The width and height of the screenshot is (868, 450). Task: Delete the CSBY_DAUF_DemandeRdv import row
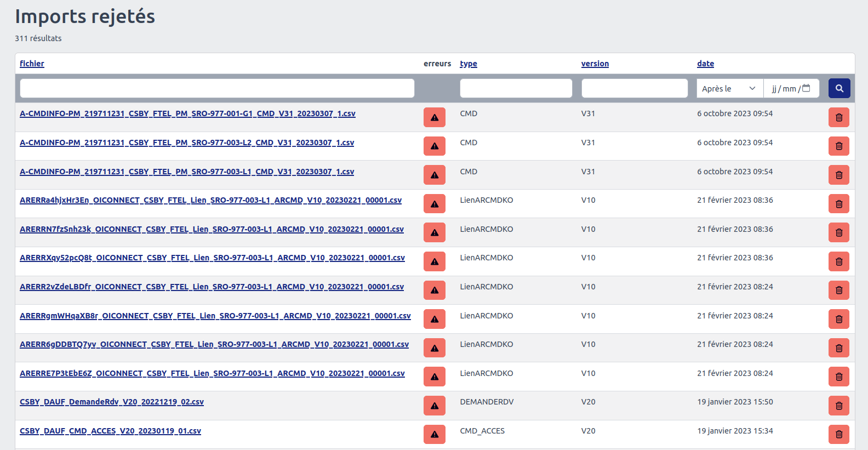pos(838,406)
